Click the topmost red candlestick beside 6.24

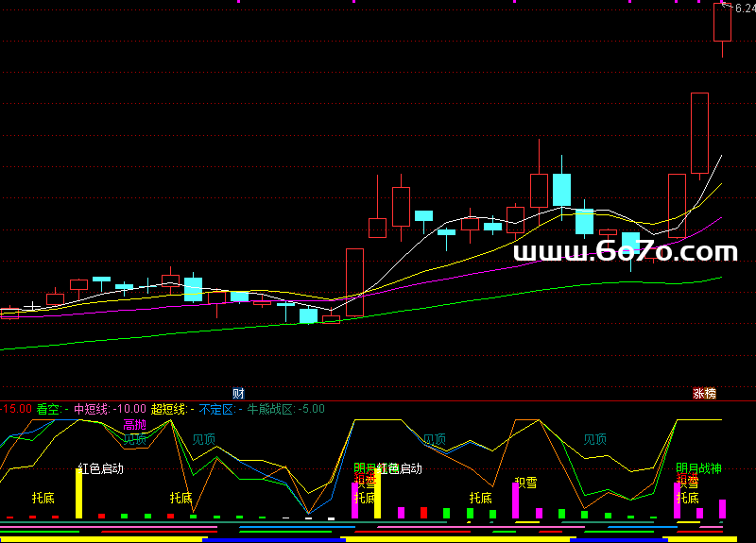[x=723, y=23]
